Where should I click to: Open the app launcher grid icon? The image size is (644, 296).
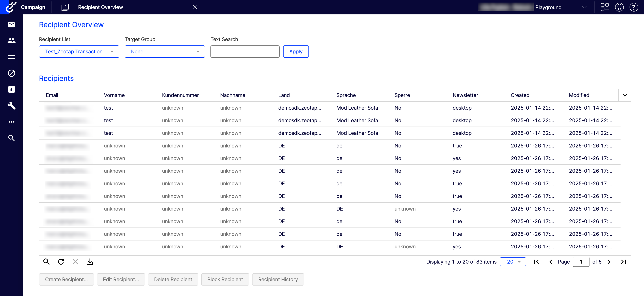[x=605, y=7]
